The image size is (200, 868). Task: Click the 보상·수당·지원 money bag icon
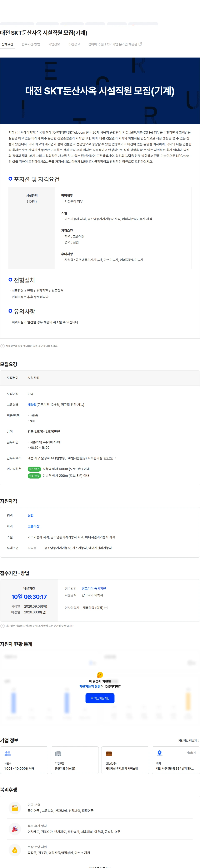pos(15,850)
